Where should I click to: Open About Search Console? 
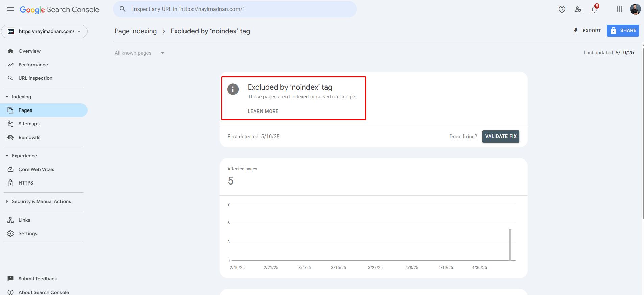click(x=44, y=292)
